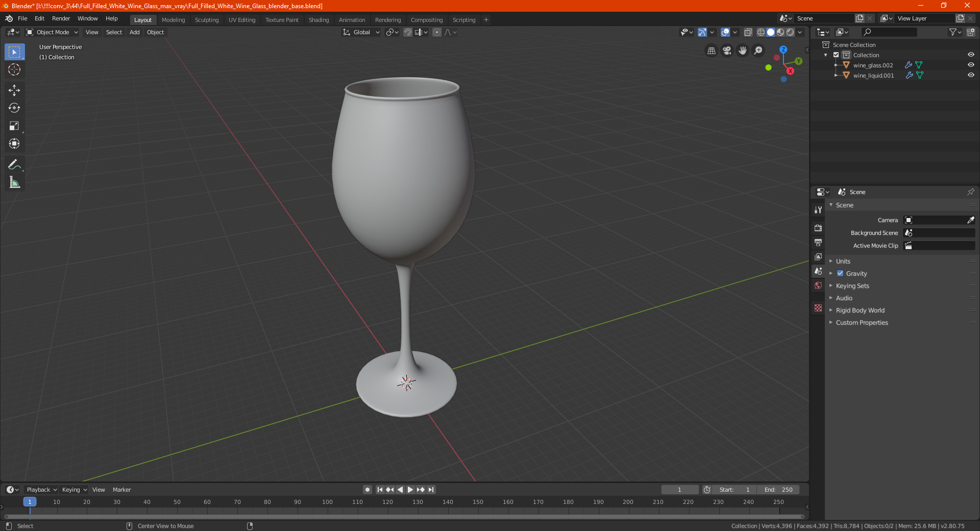This screenshot has height=531, width=980.
Task: Switch to Wireframe viewport shading
Action: [x=761, y=32]
